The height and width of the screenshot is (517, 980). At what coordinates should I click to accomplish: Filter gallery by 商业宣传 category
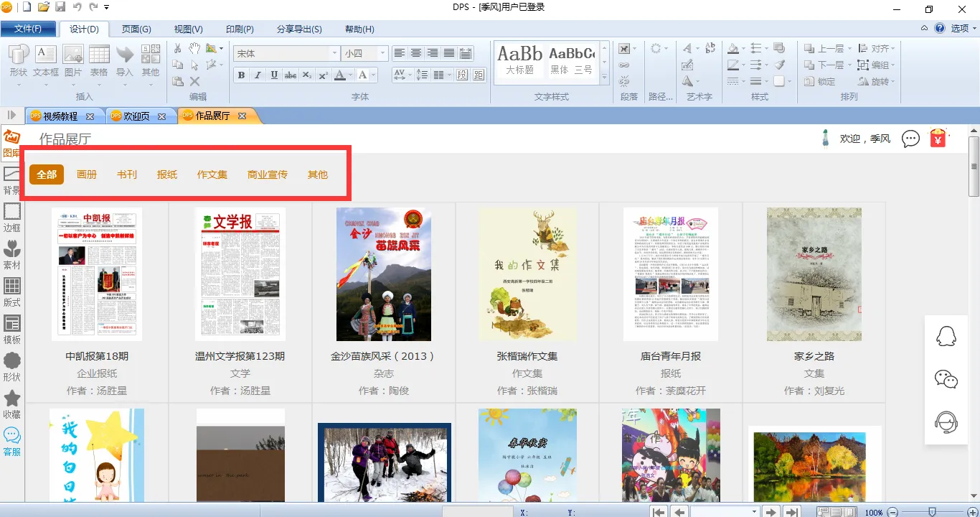(268, 174)
